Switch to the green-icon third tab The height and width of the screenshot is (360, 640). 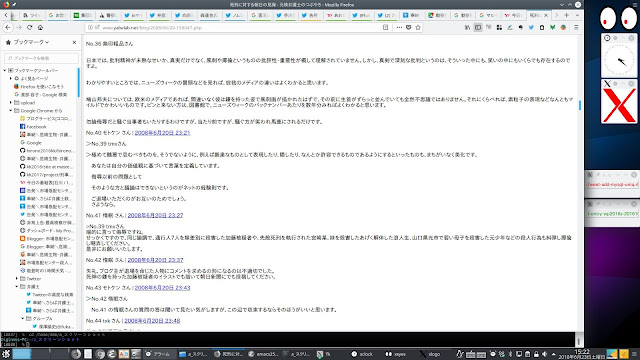click(x=82, y=15)
